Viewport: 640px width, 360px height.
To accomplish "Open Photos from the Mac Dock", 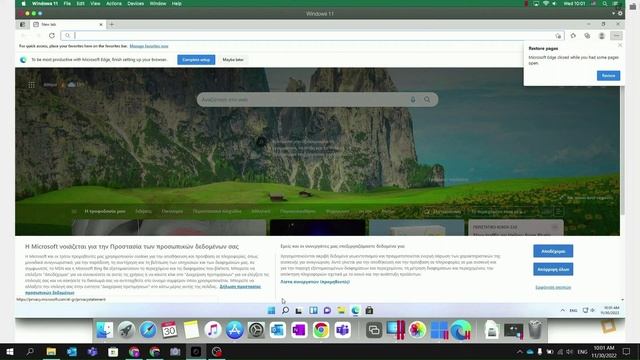I will click(x=417, y=330).
